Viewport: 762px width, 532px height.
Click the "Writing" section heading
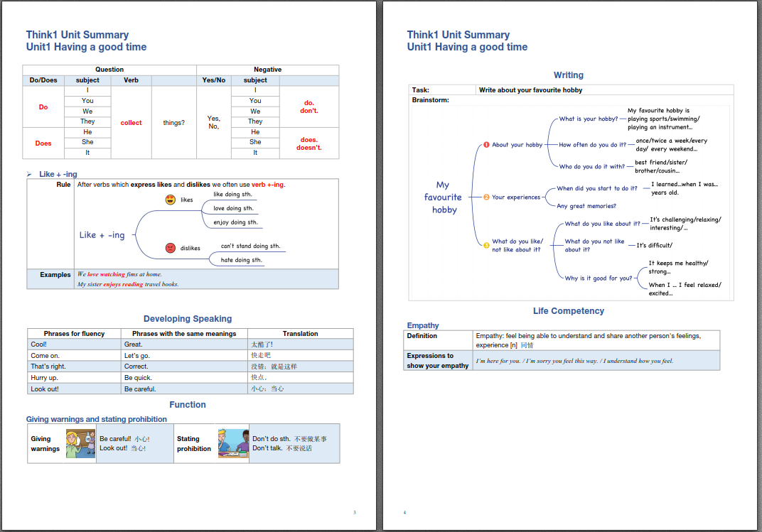click(568, 75)
